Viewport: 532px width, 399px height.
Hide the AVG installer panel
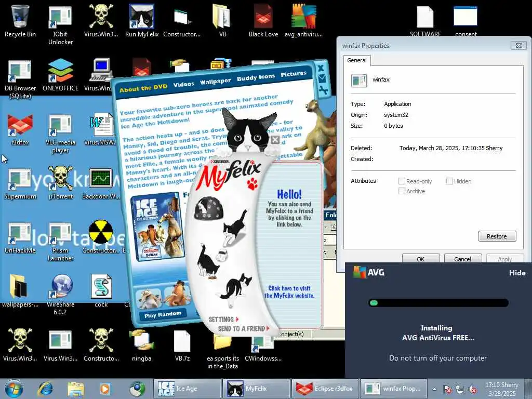[x=517, y=273]
